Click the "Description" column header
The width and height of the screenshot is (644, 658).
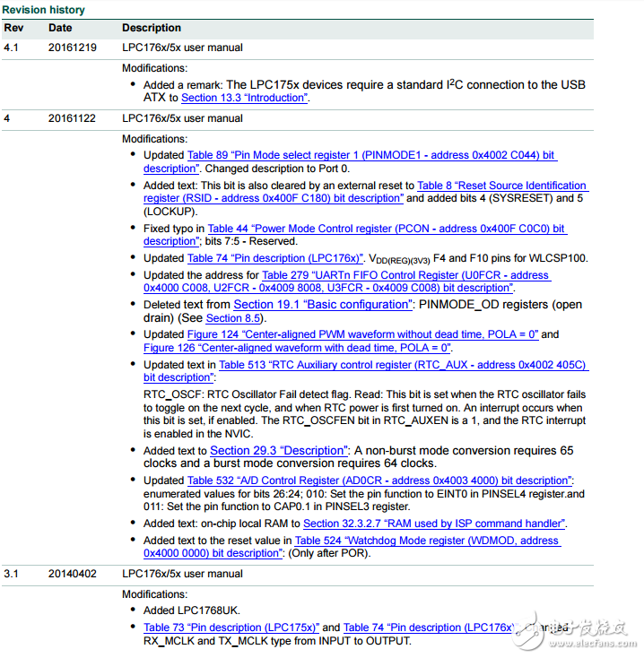pyautogui.click(x=152, y=28)
